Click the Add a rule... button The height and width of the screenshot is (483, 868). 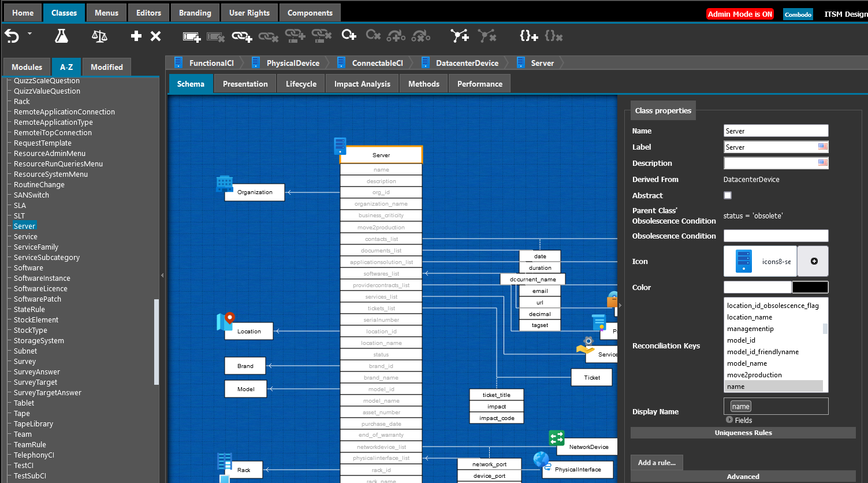[x=657, y=462]
